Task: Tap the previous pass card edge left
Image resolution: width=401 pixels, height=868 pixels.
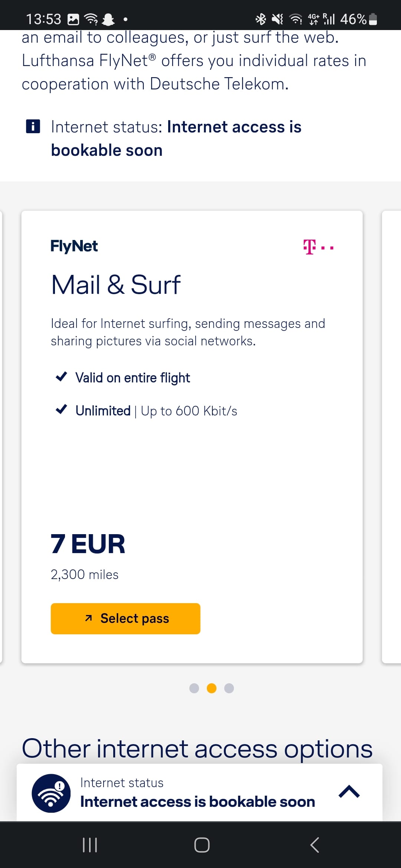Action: tap(1, 437)
